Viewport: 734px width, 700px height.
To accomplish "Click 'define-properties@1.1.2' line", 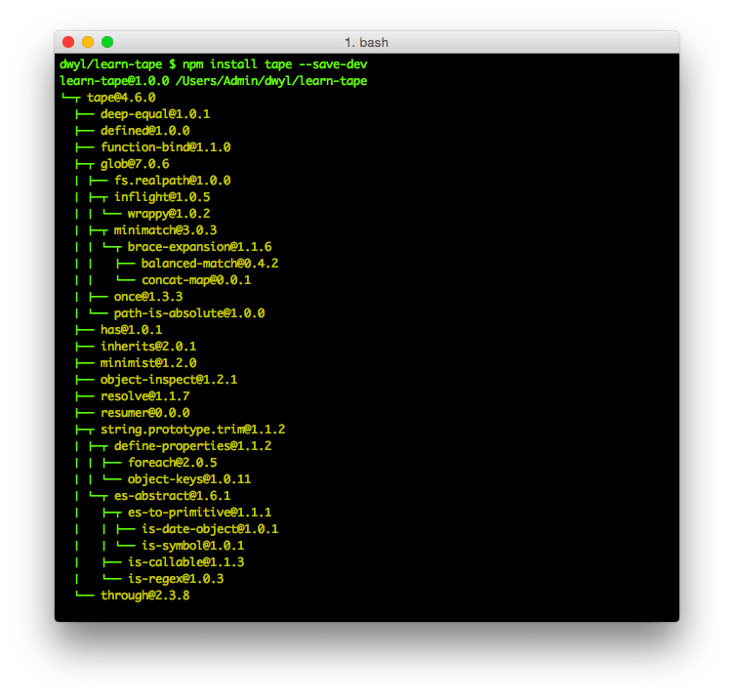I will point(193,446).
